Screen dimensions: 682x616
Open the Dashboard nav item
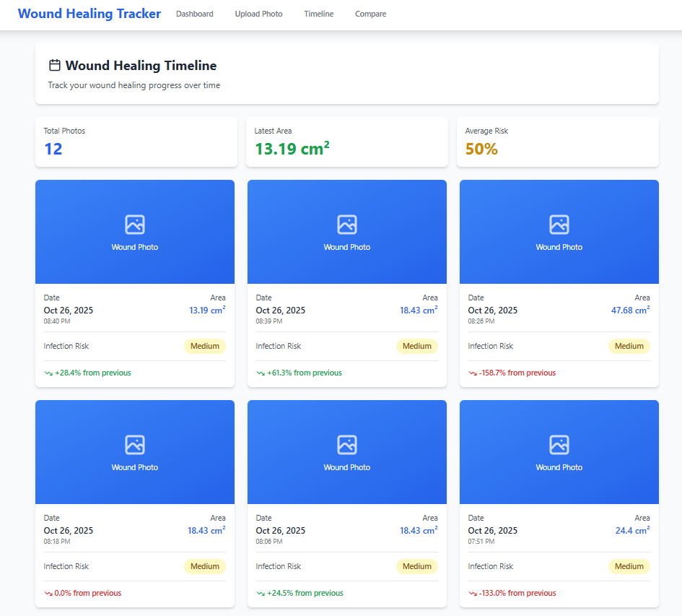coord(194,14)
